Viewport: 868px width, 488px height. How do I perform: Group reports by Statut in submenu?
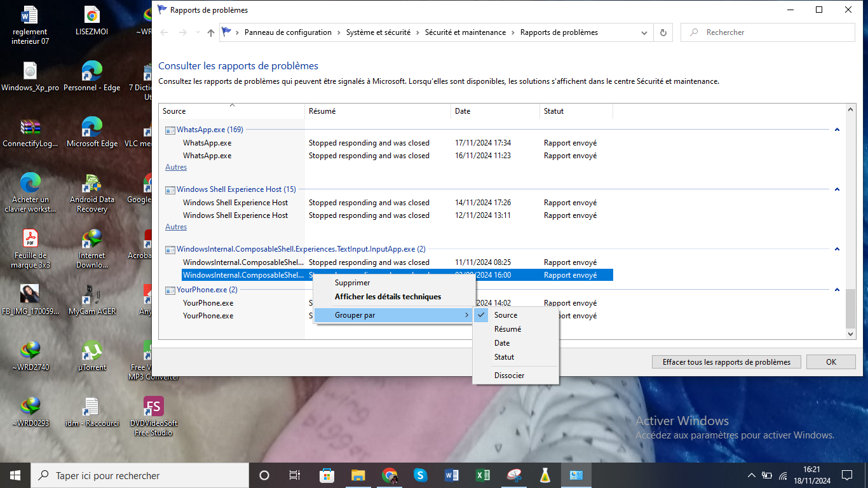coord(515,357)
